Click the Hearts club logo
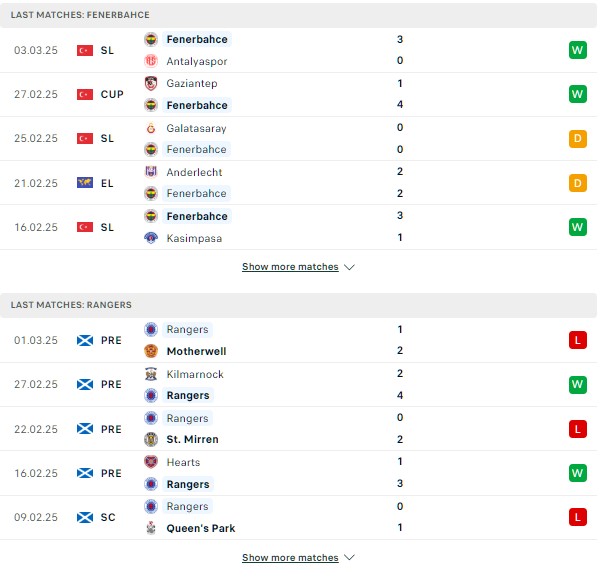This screenshot has height=578, width=600. (x=151, y=462)
